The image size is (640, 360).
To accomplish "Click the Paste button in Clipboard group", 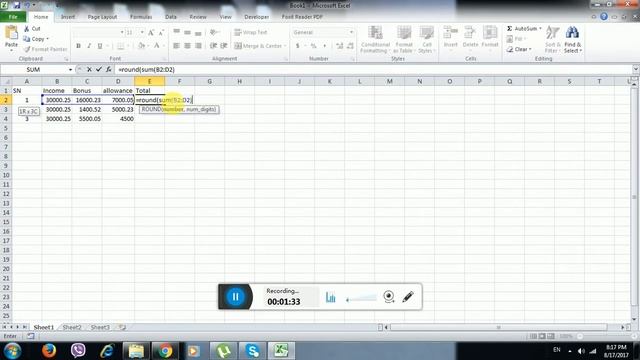I will point(11,37).
